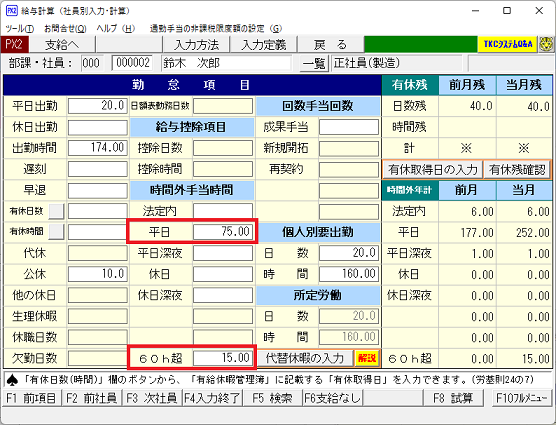Click 当月 ６０ｈ超 value 15.00
Screen dimensions: 556x425
pos(535,359)
